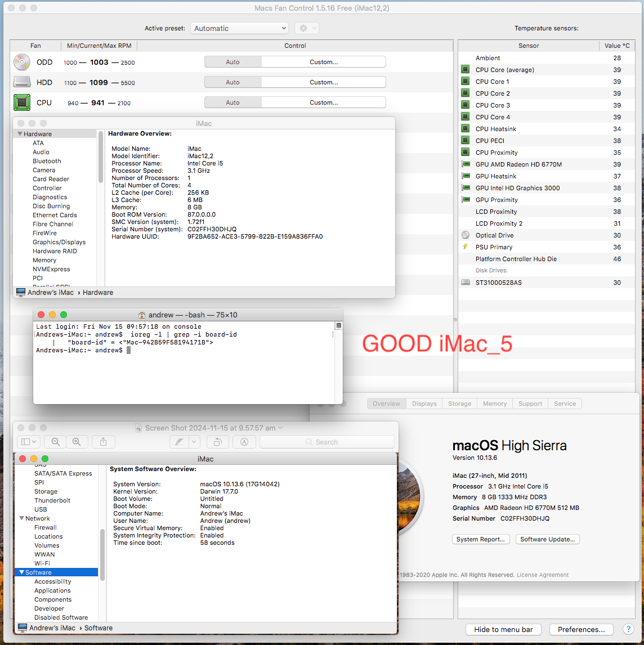The image size is (644, 645).
Task: Set ODD fan to Auto
Action: tap(232, 62)
